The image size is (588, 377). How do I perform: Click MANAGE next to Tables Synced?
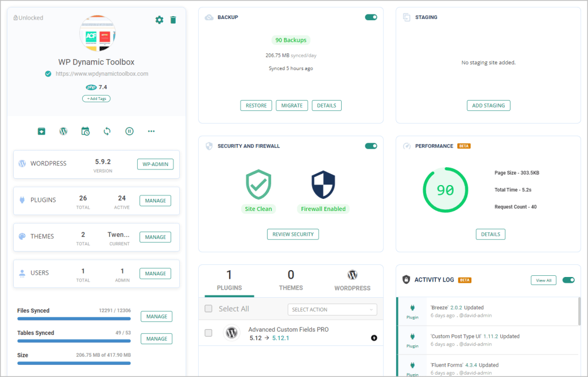pos(157,338)
